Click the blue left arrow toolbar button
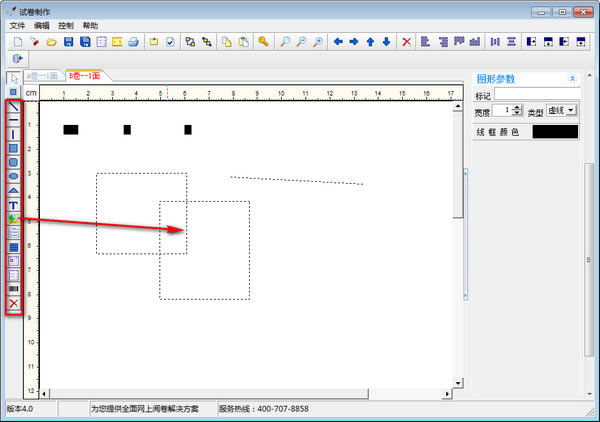Image resolution: width=600 pixels, height=422 pixels. click(338, 42)
